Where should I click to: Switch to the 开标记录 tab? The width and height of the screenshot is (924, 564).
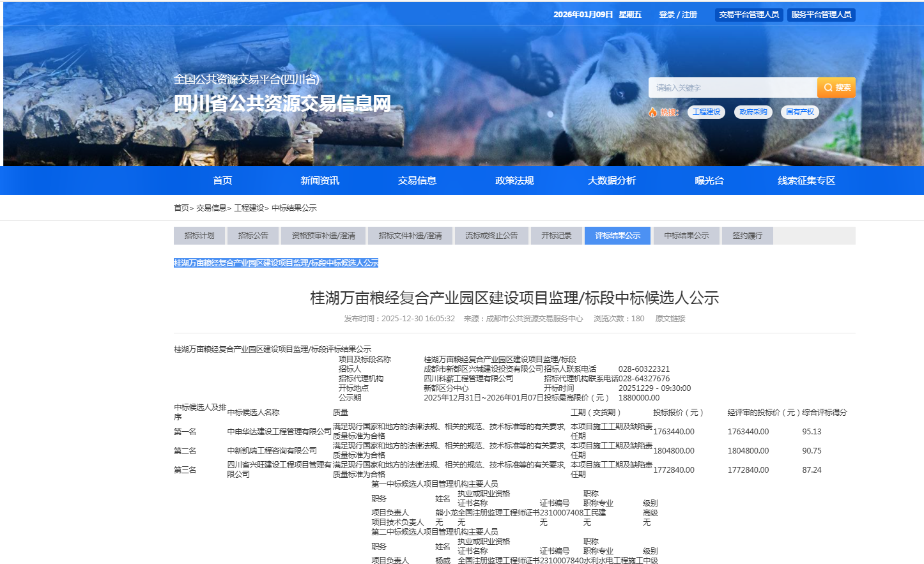click(556, 236)
